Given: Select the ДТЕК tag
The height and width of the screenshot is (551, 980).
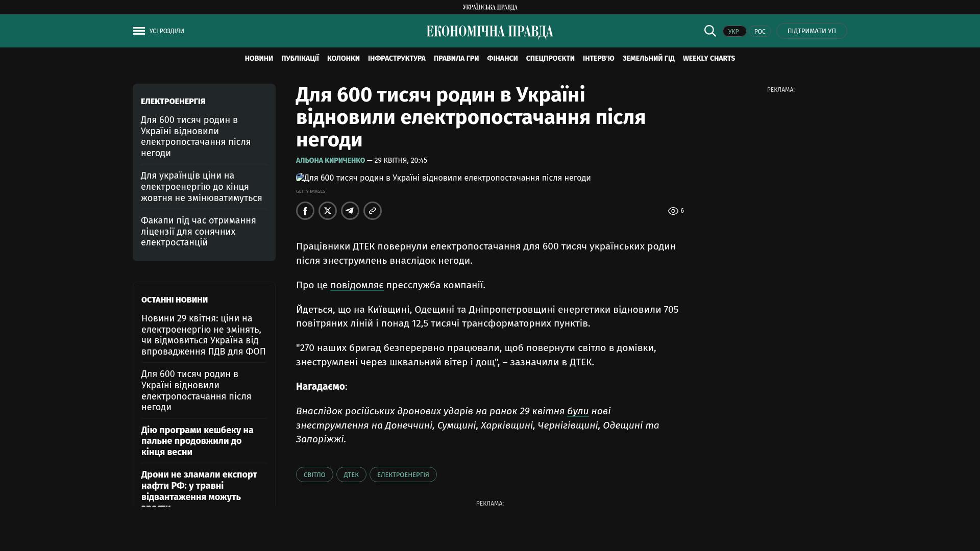Looking at the screenshot, I should tap(351, 474).
